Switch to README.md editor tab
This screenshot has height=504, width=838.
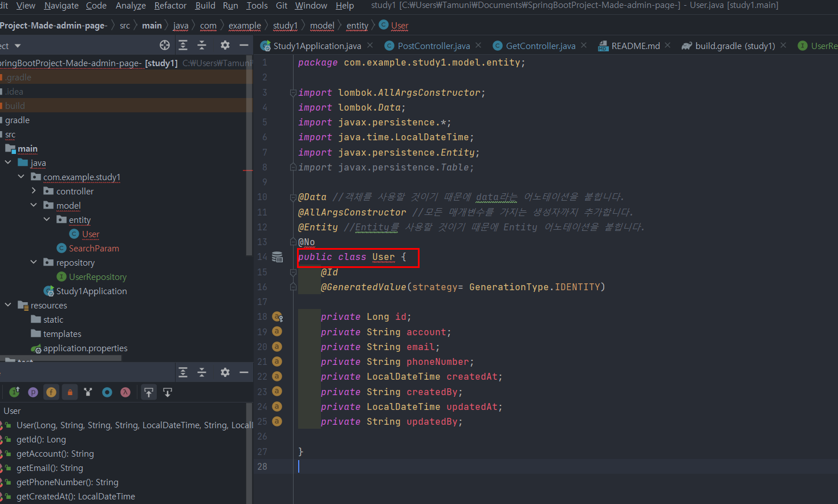629,46
